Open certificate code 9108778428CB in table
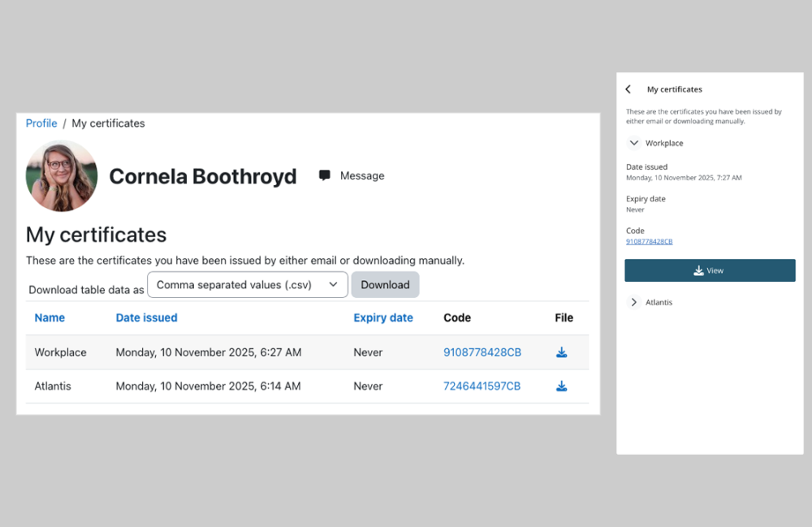 coord(482,352)
